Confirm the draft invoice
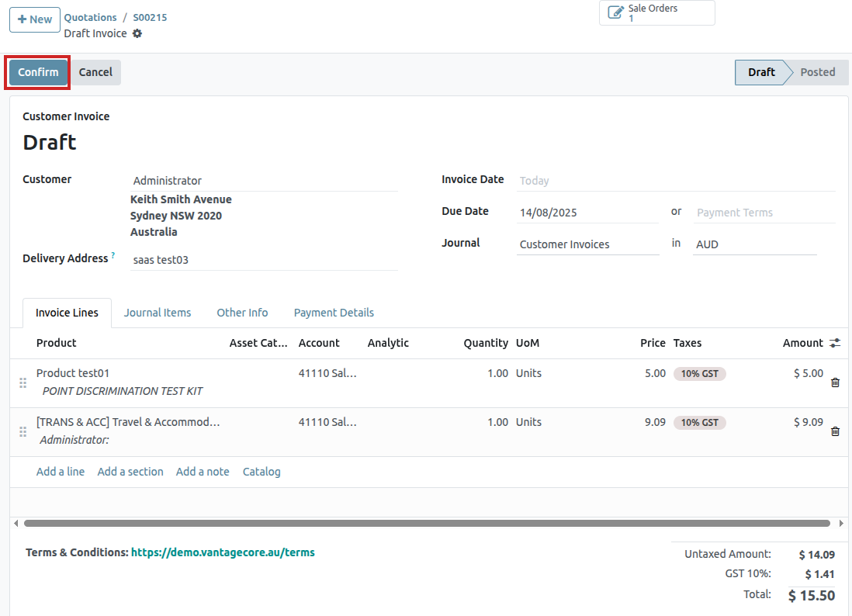852x616 pixels. (38, 72)
